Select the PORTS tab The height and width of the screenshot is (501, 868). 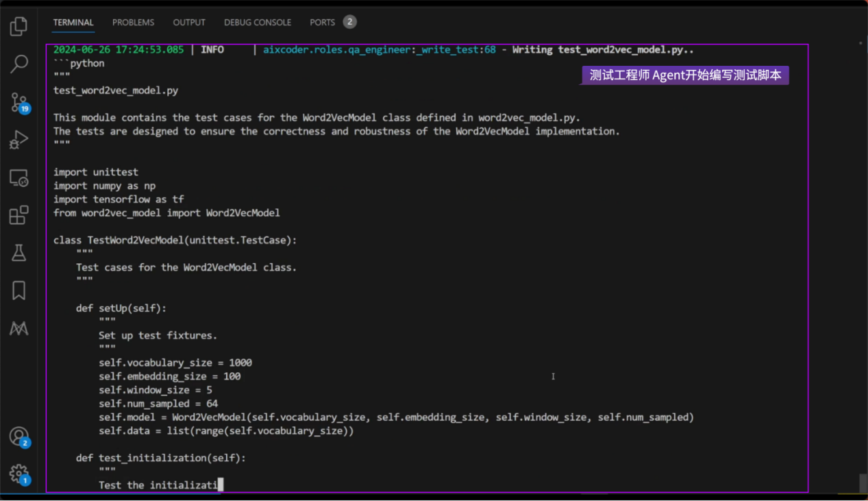(x=322, y=23)
